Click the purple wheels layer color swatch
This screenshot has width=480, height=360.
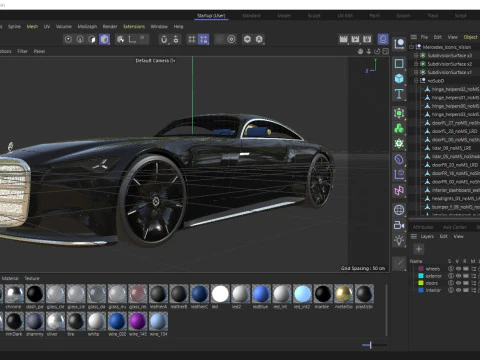click(421, 269)
